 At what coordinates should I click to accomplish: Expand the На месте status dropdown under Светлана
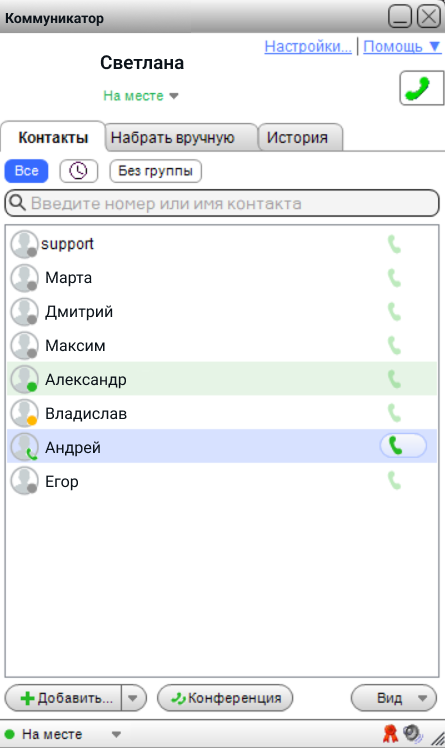click(x=141, y=96)
